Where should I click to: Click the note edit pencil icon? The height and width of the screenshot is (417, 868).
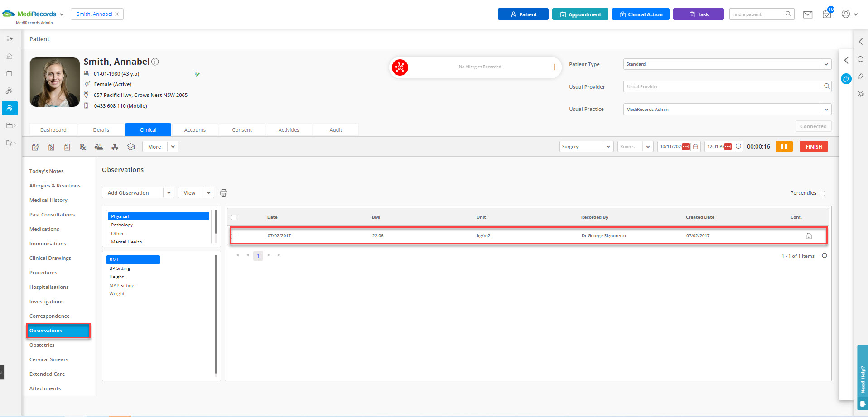point(36,147)
